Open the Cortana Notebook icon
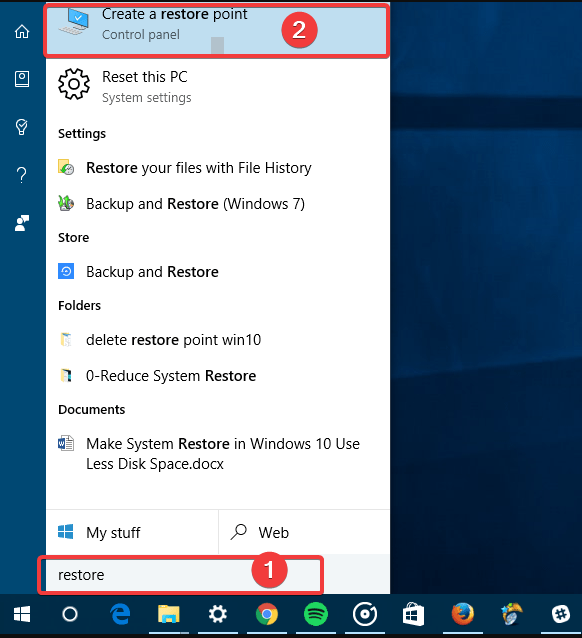The width and height of the screenshot is (582, 638). point(22,79)
